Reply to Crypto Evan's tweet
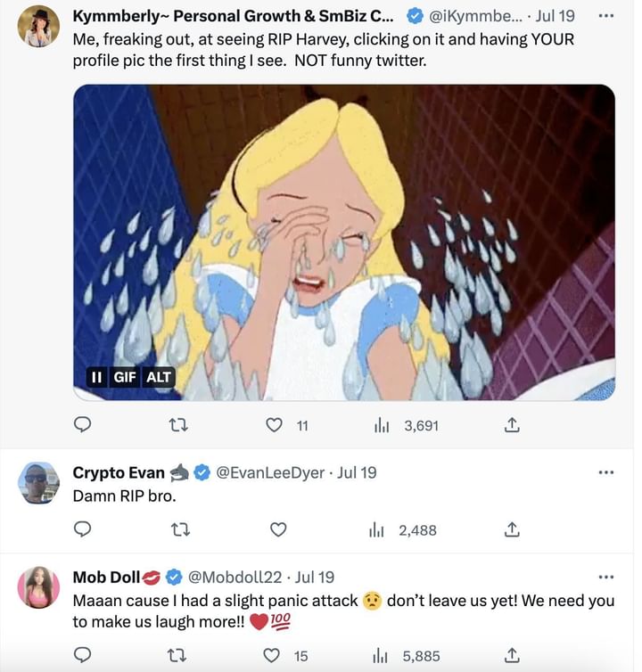Image resolution: width=642 pixels, height=672 pixels. pos(82,529)
